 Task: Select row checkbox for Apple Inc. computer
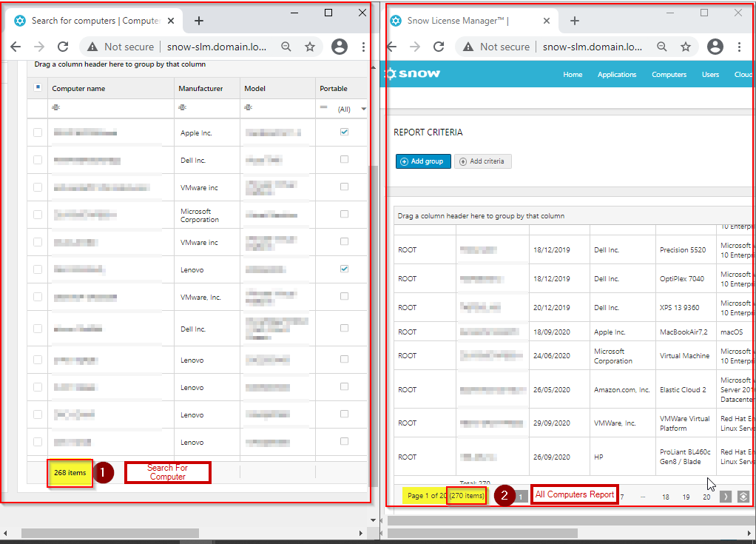(x=38, y=132)
